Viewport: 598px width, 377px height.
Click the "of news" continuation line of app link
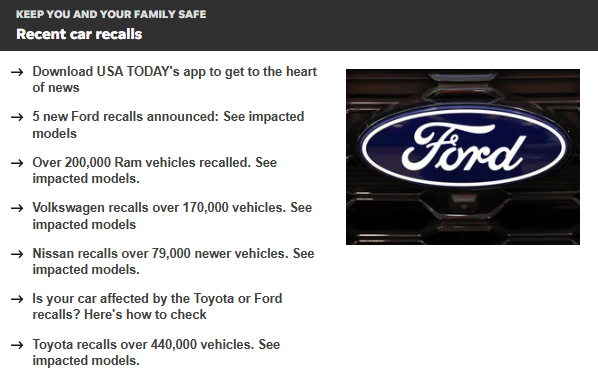[56, 88]
